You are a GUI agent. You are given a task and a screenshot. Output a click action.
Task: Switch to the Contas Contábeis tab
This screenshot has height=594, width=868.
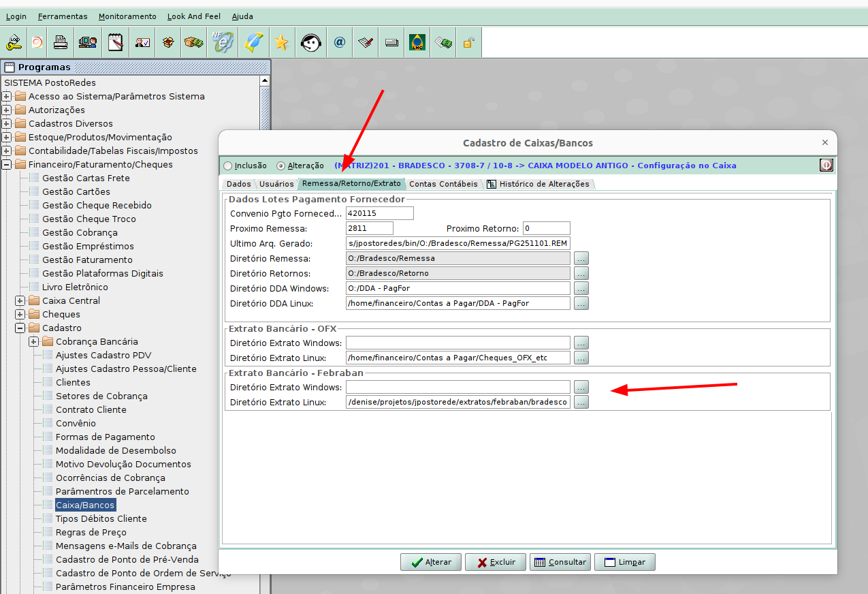[x=443, y=184]
